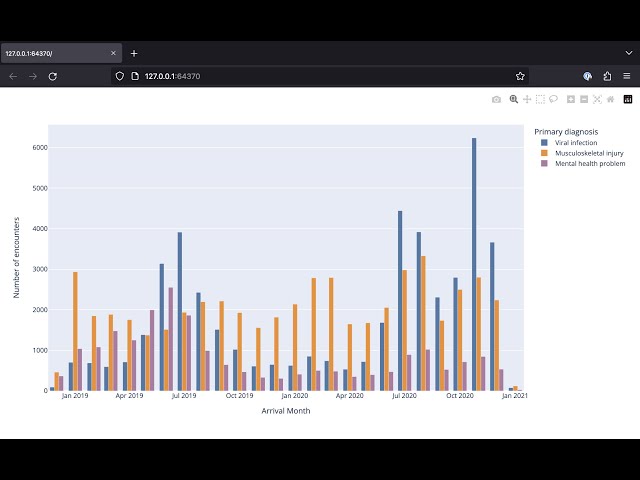Click the 'Jan 2019' axis label
This screenshot has height=480, width=640.
point(75,396)
